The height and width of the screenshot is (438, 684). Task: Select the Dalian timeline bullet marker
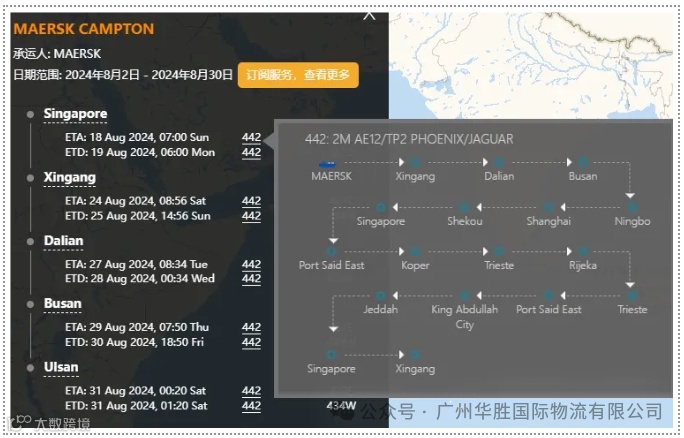(x=30, y=241)
